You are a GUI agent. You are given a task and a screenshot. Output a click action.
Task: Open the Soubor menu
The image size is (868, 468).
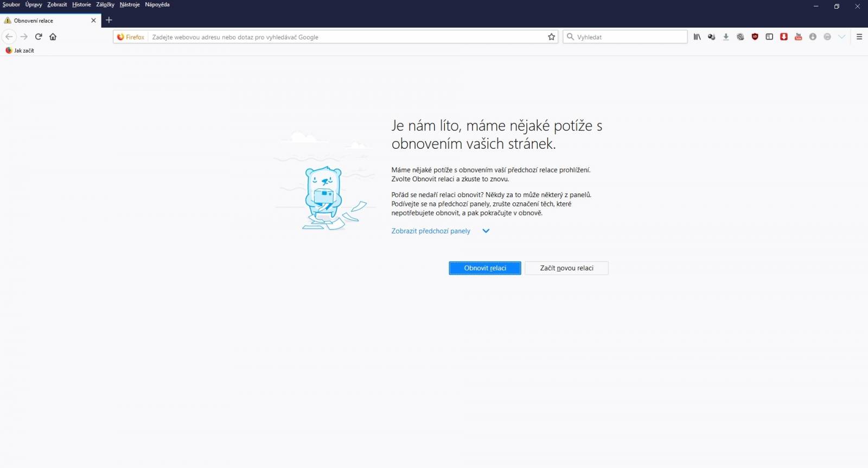click(11, 4)
